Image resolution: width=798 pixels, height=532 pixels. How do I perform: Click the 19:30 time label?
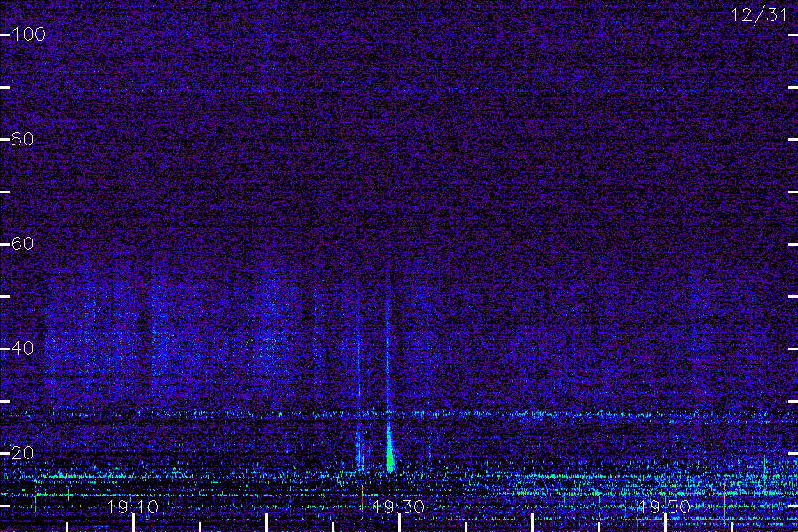click(398, 507)
